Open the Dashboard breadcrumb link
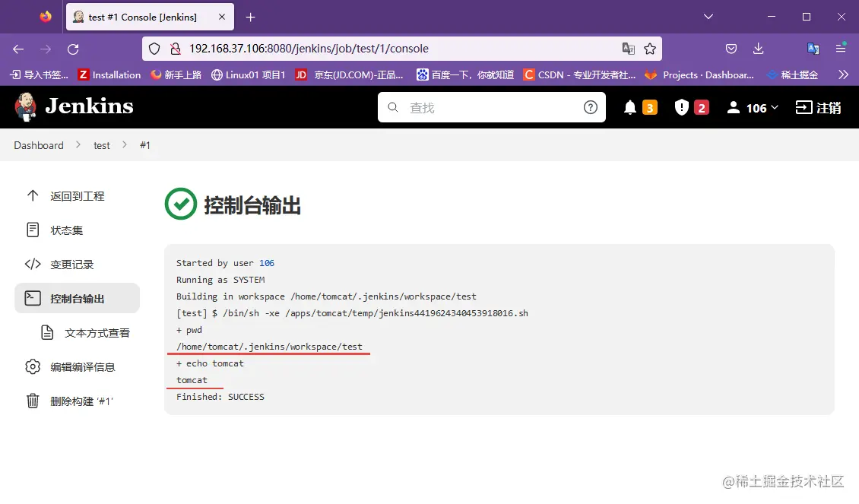859x504 pixels. click(39, 144)
